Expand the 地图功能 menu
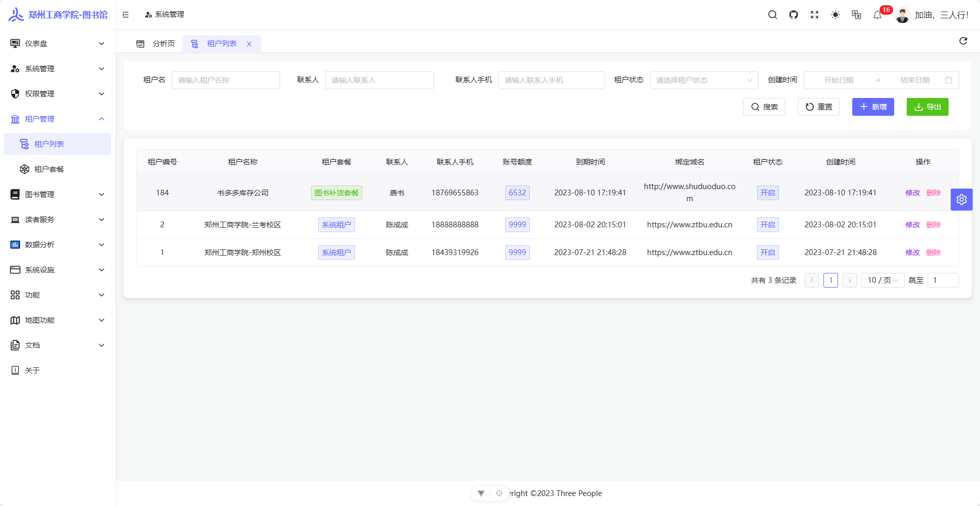Image resolution: width=980 pixels, height=506 pixels. point(58,320)
